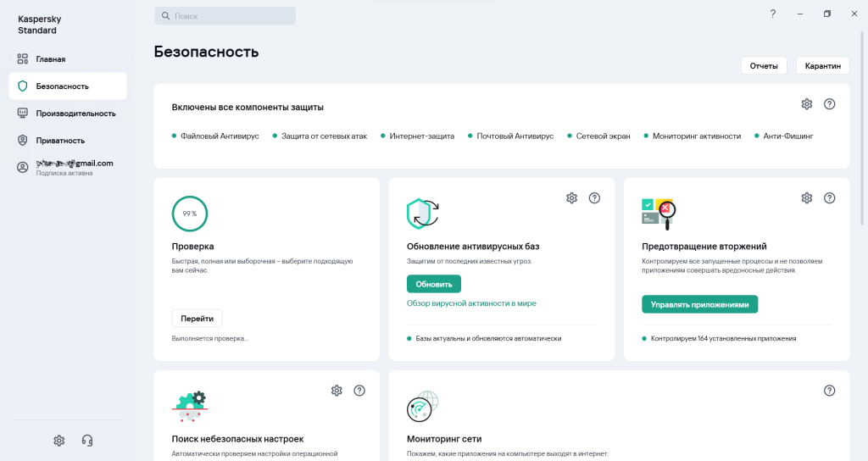Open the Карантин button
This screenshot has height=461, width=868.
[x=822, y=66]
